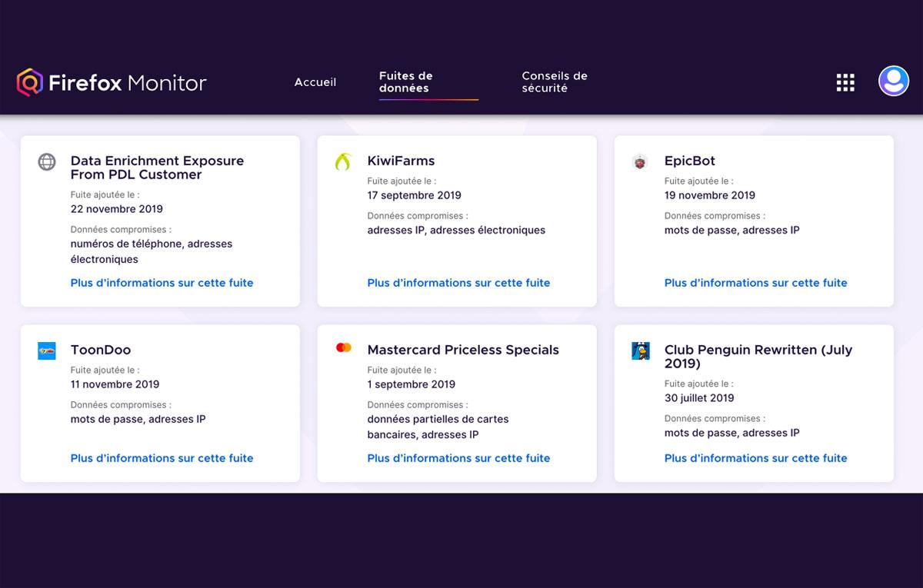Viewport: 923px width, 588px height.
Task: Go to the Accueil tab
Action: (x=315, y=82)
